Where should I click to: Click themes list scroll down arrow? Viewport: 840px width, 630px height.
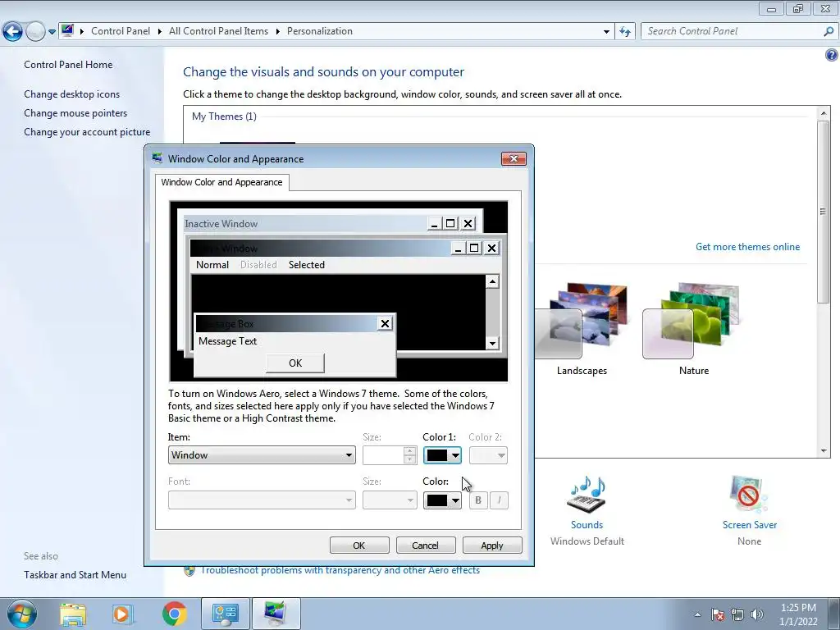pyautogui.click(x=824, y=451)
